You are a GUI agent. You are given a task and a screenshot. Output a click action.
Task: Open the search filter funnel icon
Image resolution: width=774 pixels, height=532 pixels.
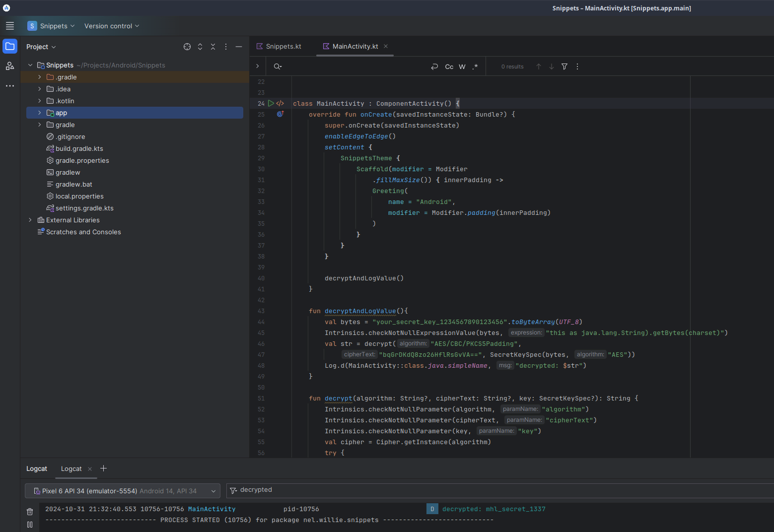point(564,66)
